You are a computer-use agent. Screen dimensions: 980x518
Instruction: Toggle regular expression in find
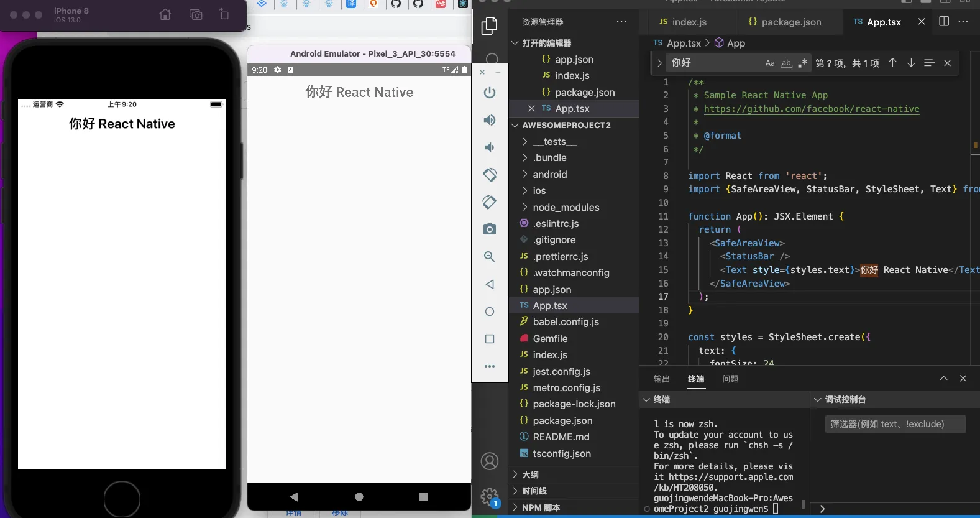tap(803, 63)
